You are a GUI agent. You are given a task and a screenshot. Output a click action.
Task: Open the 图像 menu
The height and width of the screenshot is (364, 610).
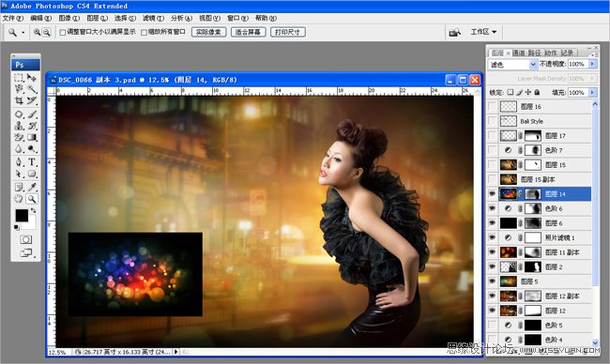pyautogui.click(x=69, y=18)
